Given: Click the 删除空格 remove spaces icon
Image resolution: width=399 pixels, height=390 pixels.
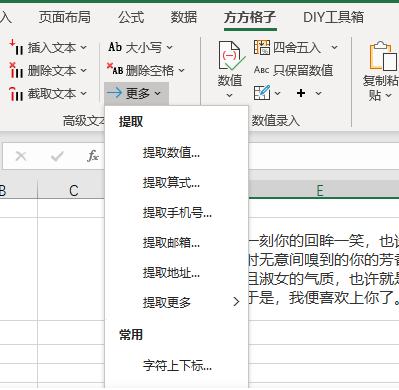Looking at the screenshot, I should click(x=115, y=69).
